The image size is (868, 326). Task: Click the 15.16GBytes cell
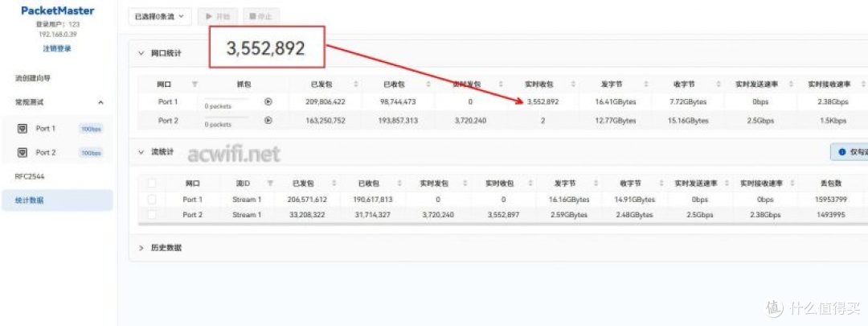pos(688,120)
